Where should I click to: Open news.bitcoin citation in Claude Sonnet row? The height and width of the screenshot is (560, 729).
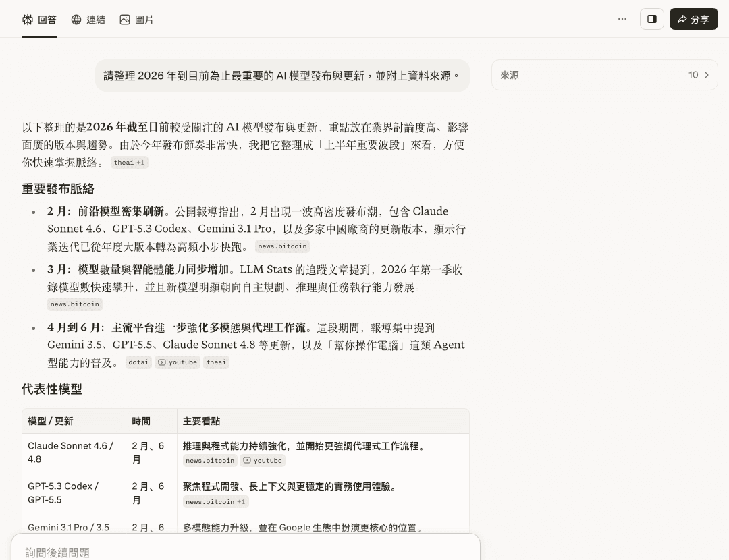pyautogui.click(x=210, y=461)
